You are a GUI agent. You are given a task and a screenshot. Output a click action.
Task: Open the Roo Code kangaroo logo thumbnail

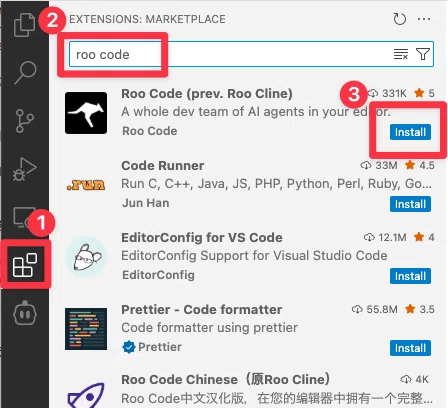pos(86,113)
